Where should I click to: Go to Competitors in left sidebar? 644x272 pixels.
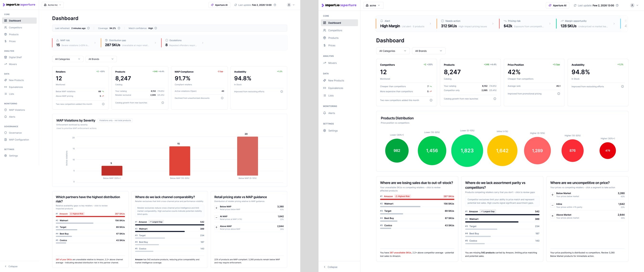[15, 27]
